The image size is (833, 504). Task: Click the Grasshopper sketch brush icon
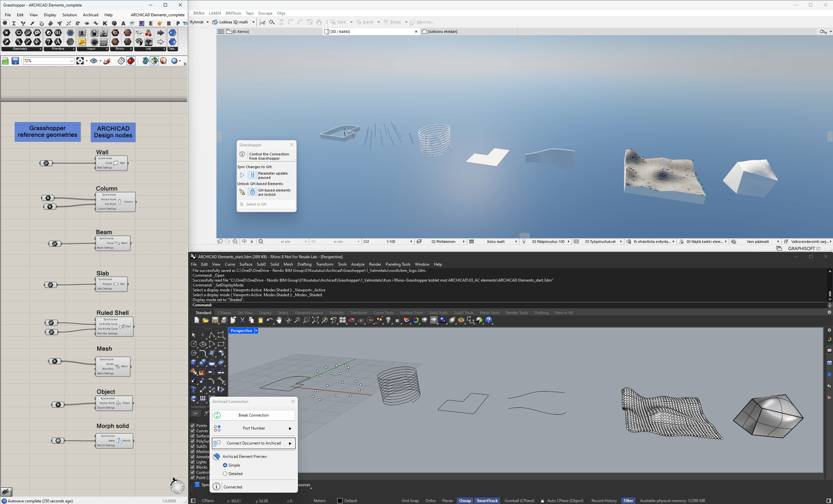click(107, 61)
